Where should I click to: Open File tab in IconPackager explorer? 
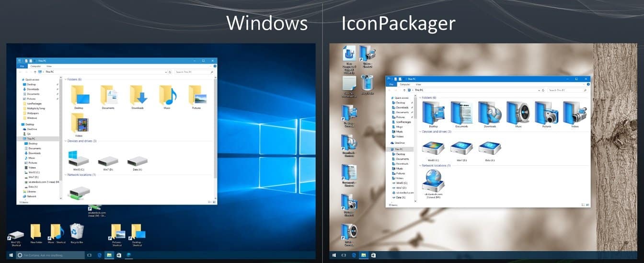click(391, 84)
